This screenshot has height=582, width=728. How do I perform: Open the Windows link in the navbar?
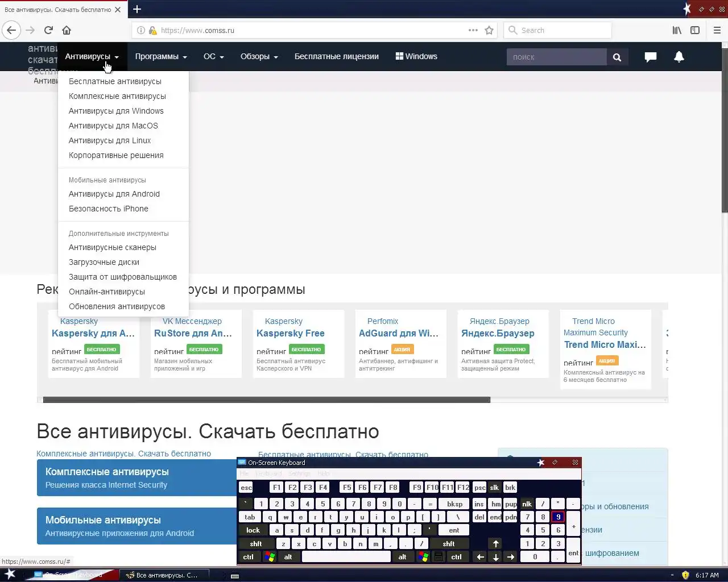click(416, 56)
